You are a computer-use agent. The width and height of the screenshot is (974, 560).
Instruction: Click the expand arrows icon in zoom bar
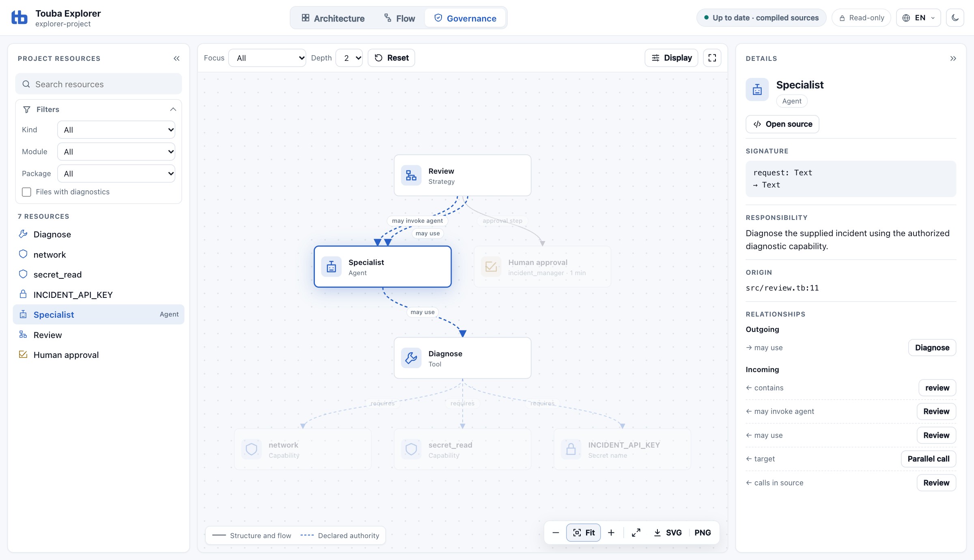636,532
